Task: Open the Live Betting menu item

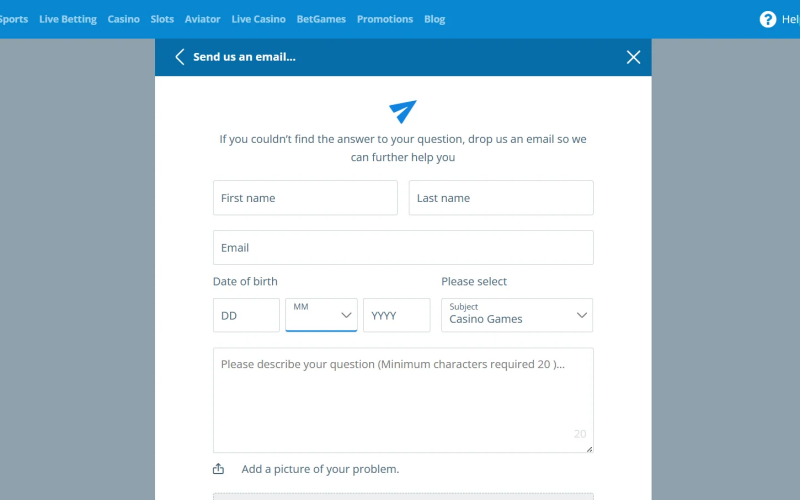Action: coord(68,19)
